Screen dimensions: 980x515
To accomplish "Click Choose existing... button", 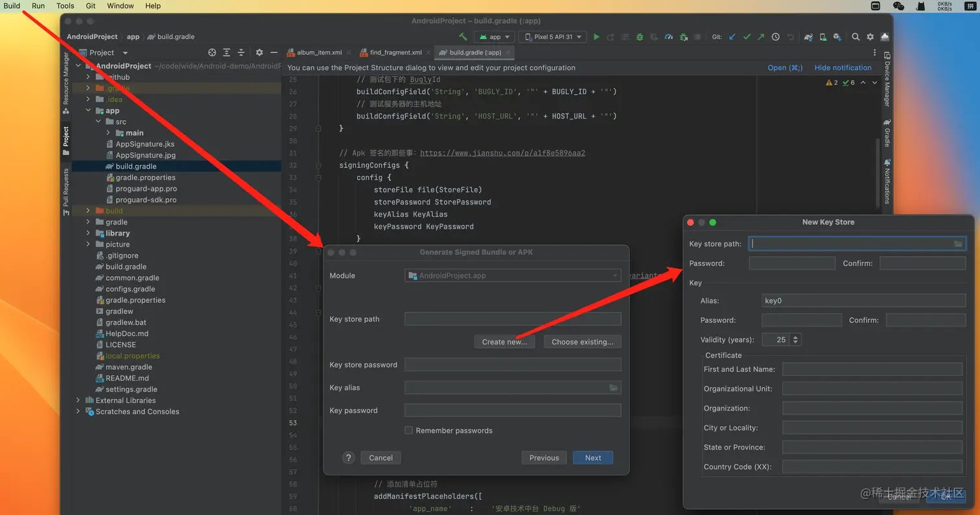I will click(x=583, y=342).
